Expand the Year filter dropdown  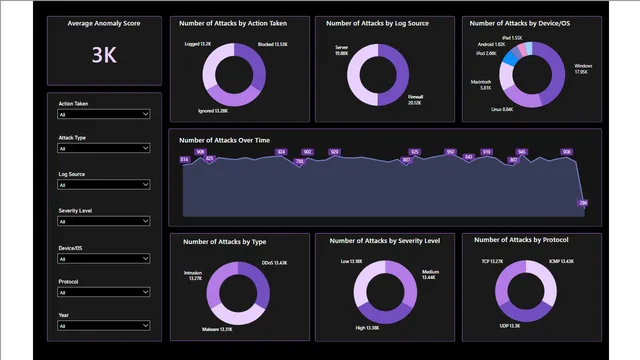pyautogui.click(x=104, y=326)
